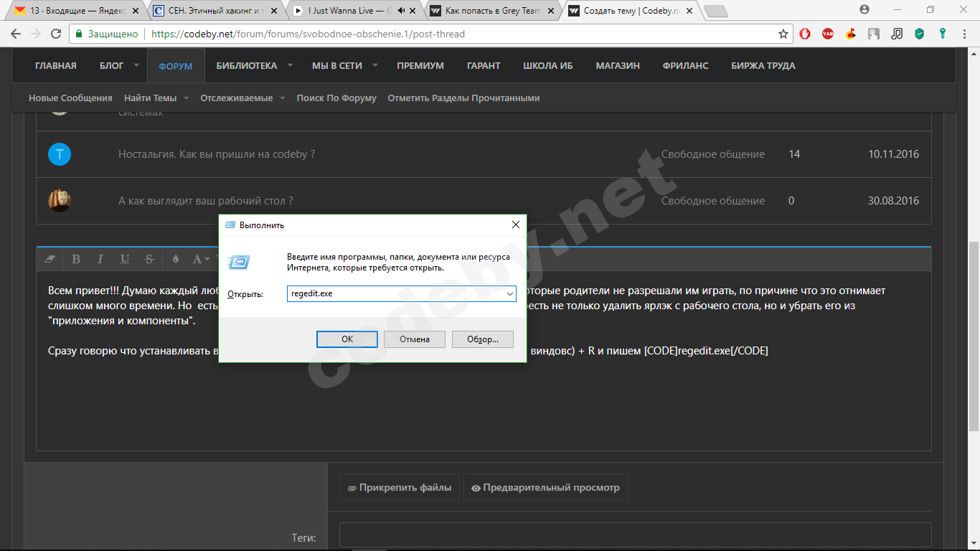This screenshot has width=980, height=551.
Task: Mute audio on the I Just Wanna Live tab
Action: 401,11
